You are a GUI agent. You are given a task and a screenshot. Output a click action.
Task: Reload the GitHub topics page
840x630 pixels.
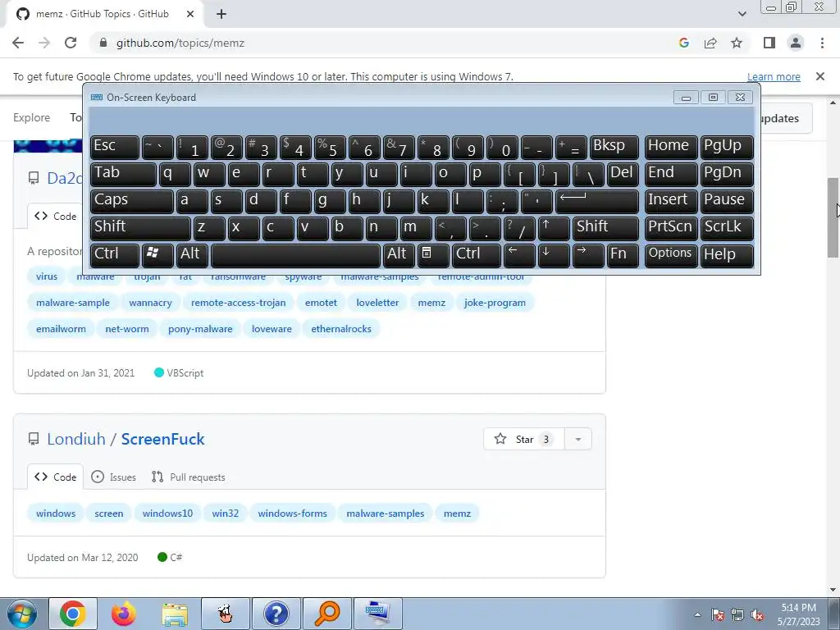coord(71,43)
